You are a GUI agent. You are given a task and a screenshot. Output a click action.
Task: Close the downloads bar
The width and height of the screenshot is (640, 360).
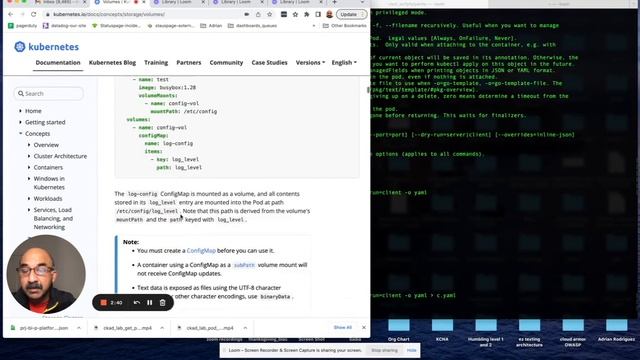pyautogui.click(x=364, y=327)
